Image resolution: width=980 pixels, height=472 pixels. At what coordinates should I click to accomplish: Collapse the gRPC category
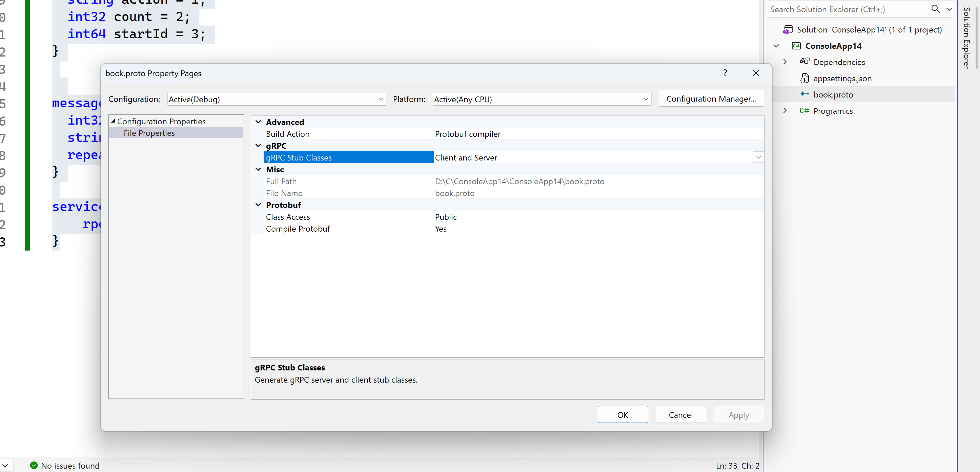[x=258, y=146]
